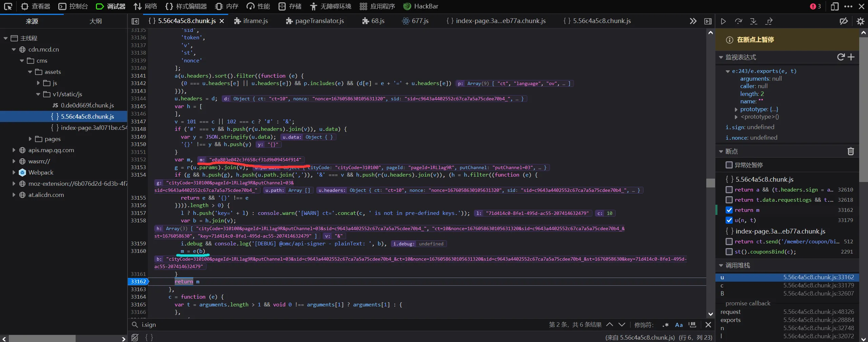This screenshot has height=342, width=868.
Task: Expand the js folder in sources tree
Action: [x=38, y=83]
